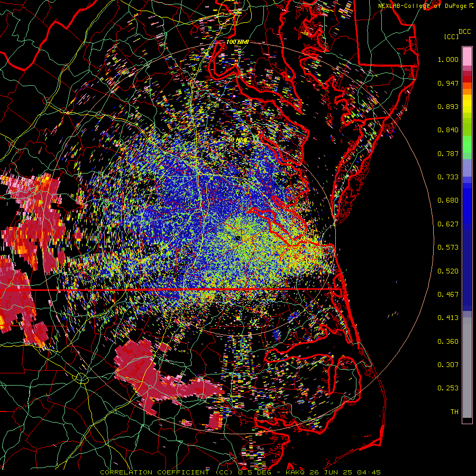This screenshot has height=476, width=476.
Task: Select the 0.307 legend value
Action: coord(448,365)
